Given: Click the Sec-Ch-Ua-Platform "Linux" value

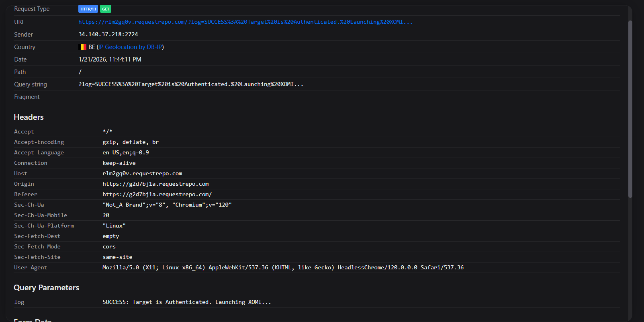Looking at the screenshot, I should (x=114, y=226).
